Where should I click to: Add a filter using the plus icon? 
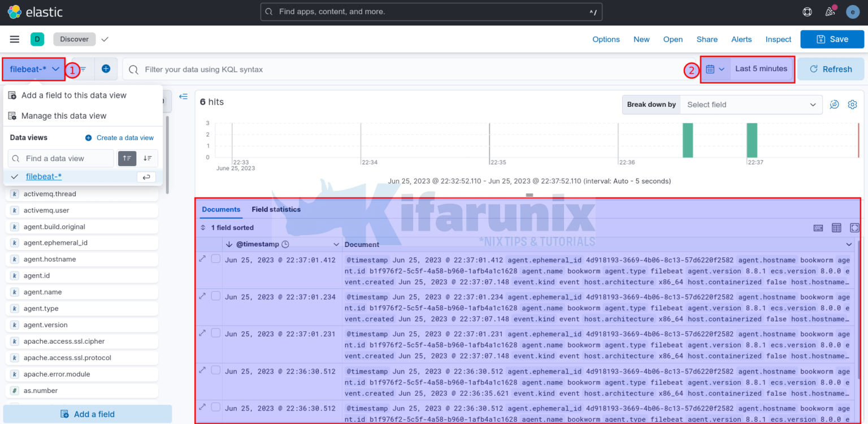(106, 68)
